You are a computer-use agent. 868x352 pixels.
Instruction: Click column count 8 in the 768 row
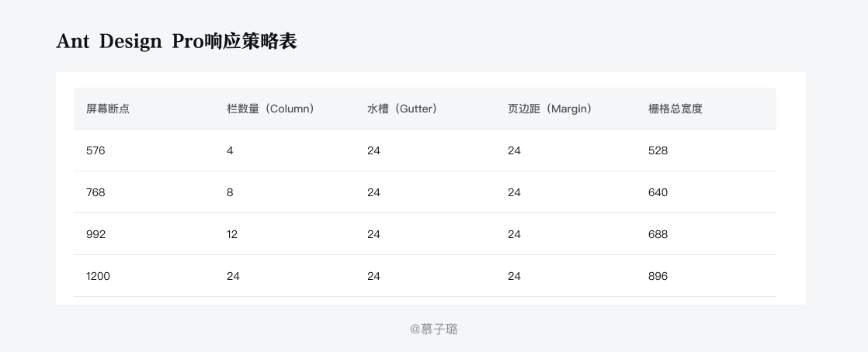coord(230,192)
